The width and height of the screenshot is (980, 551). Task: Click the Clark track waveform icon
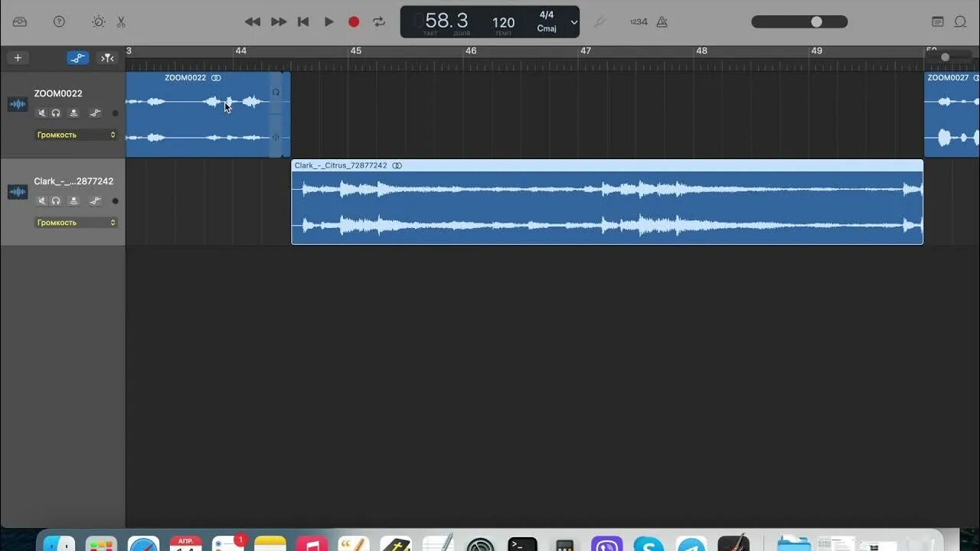pos(18,192)
